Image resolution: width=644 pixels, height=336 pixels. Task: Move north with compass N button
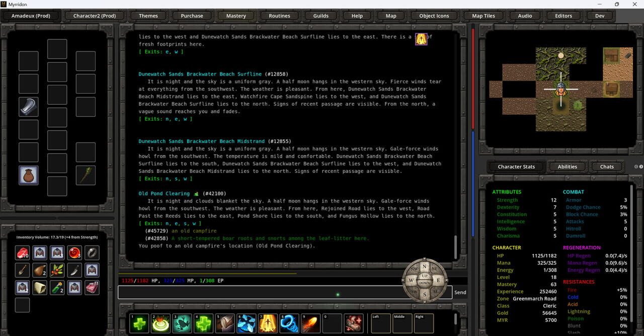coord(424,266)
